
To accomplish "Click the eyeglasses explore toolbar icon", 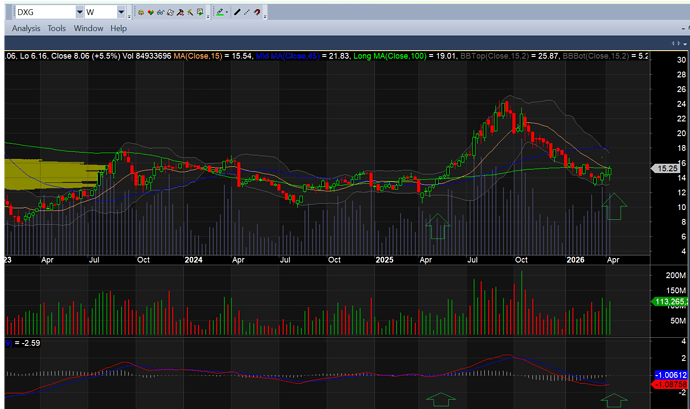I will 161,12.
